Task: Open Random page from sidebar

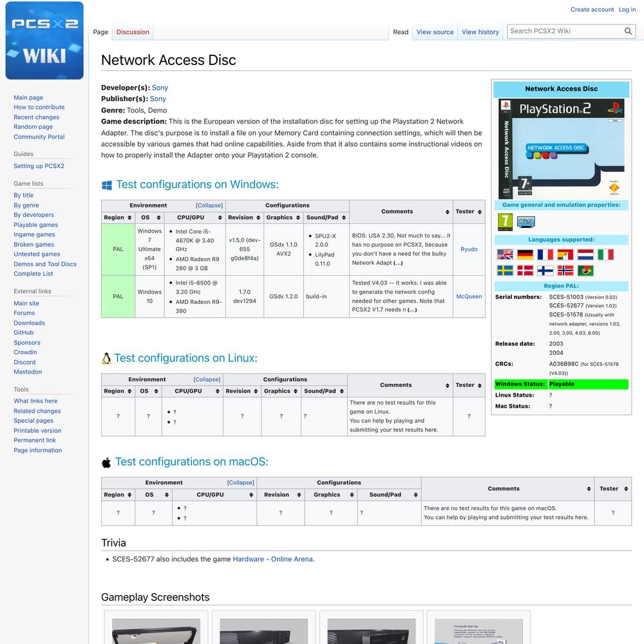Action: point(33,127)
